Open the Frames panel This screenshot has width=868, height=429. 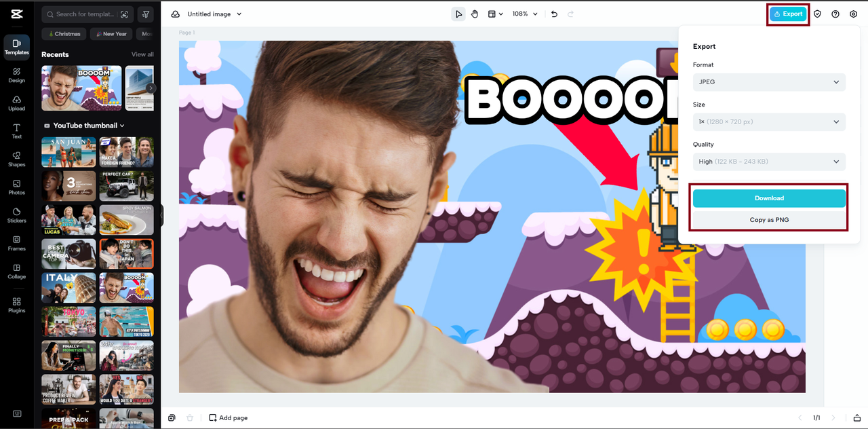coord(17,243)
